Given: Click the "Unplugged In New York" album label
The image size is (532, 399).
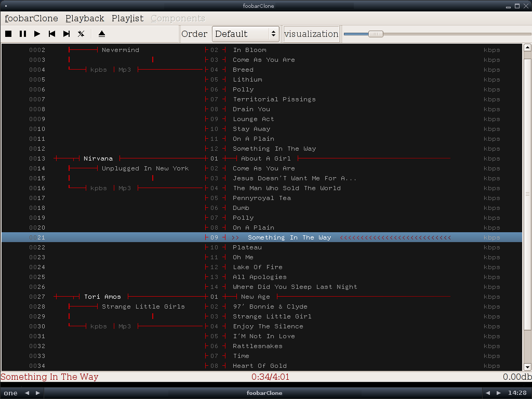Looking at the screenshot, I should tap(145, 168).
